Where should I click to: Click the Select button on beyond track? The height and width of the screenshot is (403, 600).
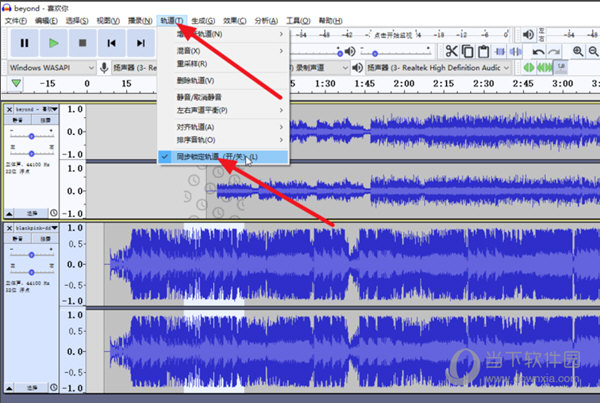coord(32,213)
